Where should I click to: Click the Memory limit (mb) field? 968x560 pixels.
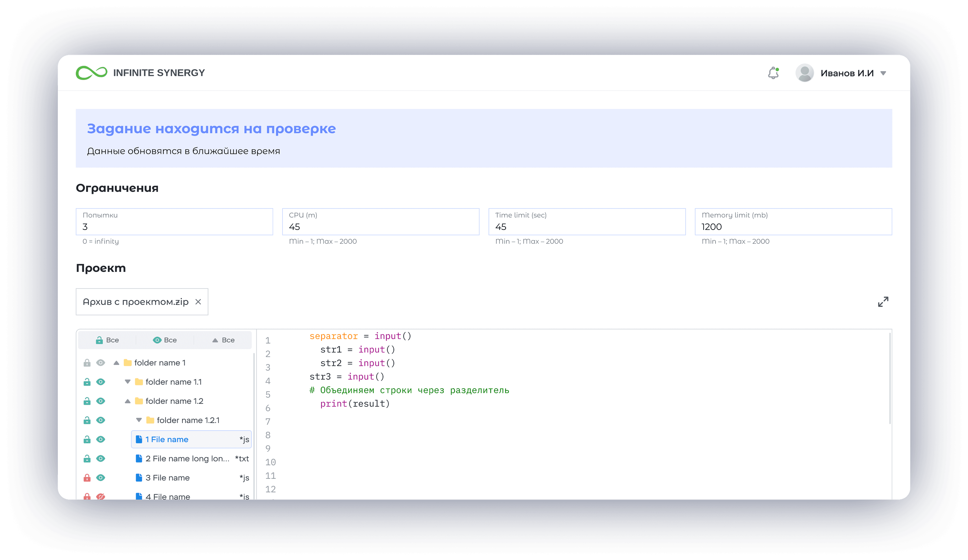point(793,222)
